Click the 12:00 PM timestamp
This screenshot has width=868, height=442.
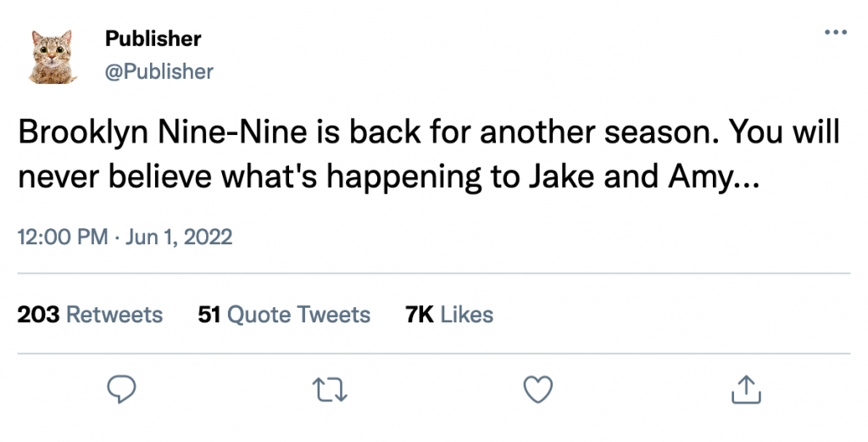point(62,237)
